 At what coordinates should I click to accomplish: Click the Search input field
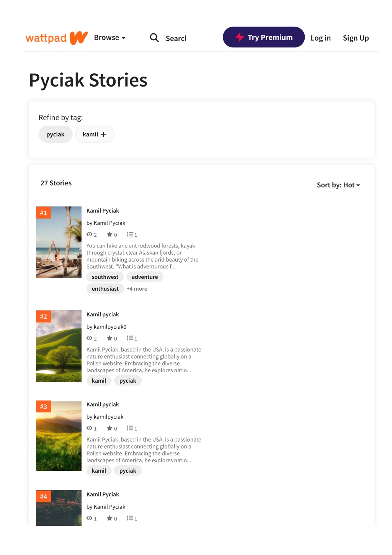176,38
